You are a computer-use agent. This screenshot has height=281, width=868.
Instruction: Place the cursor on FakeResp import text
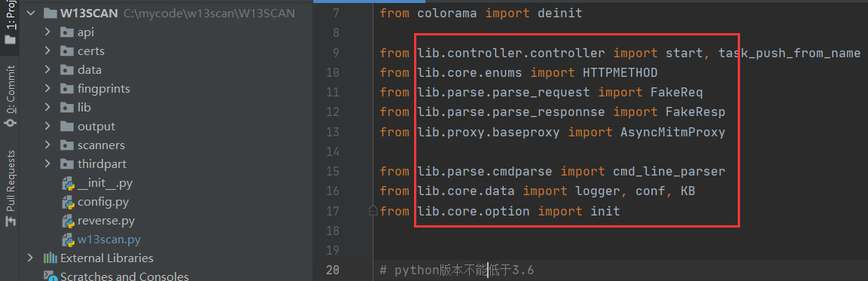(x=694, y=112)
